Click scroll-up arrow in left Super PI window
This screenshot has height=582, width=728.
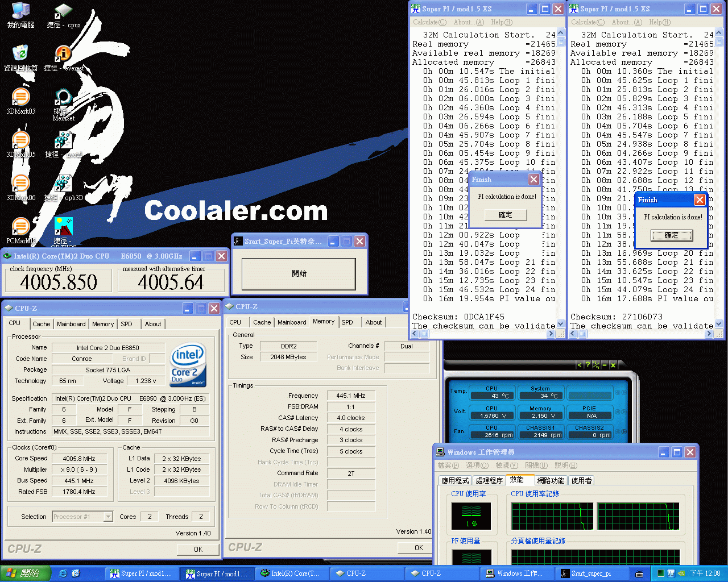coord(561,34)
